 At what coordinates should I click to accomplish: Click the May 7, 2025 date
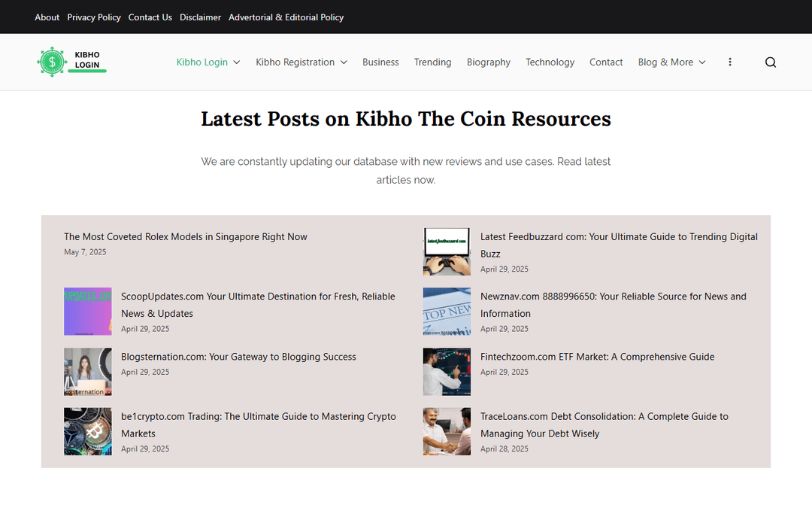click(85, 252)
